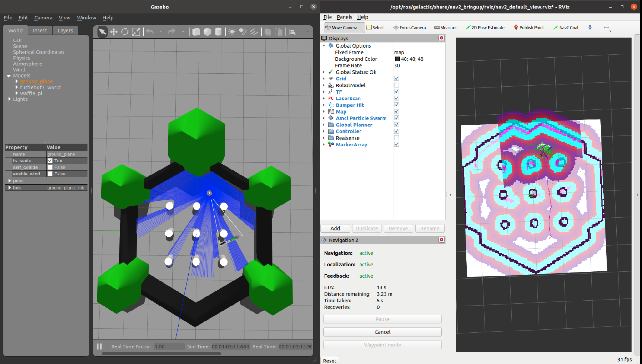Expand the Amcl Particle Swarm display settings

pos(323,118)
